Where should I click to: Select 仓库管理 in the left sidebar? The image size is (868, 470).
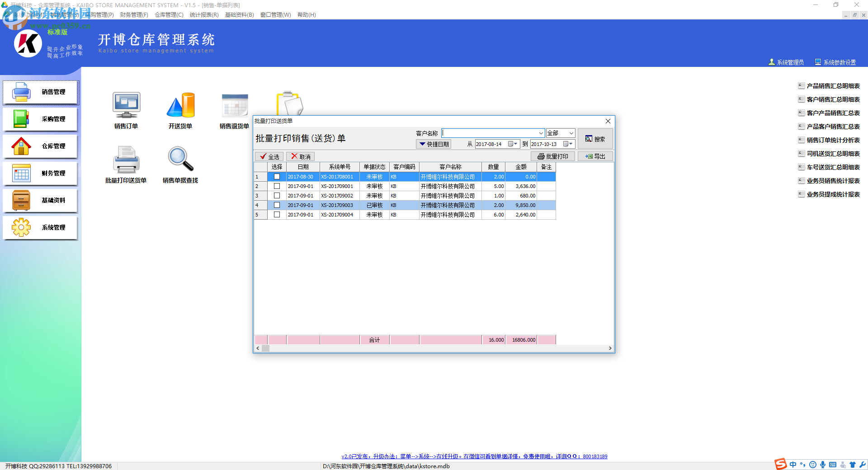click(x=41, y=146)
